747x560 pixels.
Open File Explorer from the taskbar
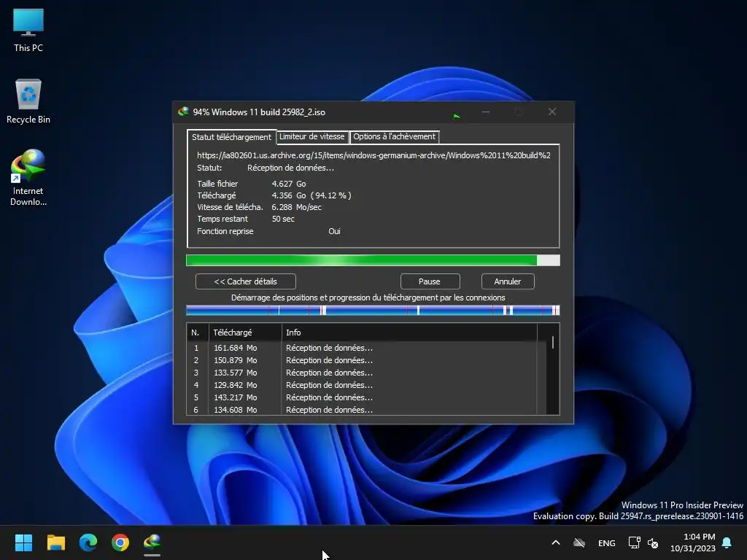[x=55, y=542]
